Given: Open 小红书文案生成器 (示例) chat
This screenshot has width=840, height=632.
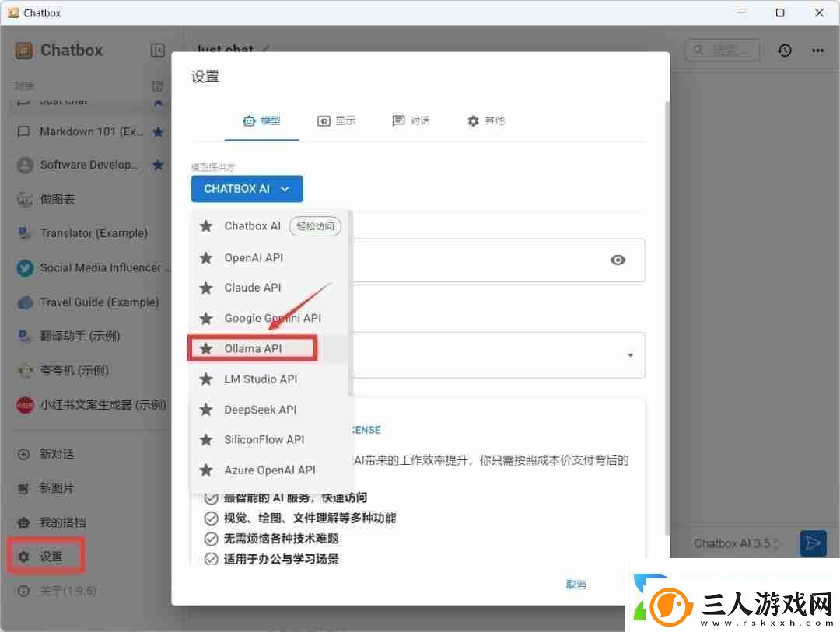Looking at the screenshot, I should tap(90, 405).
